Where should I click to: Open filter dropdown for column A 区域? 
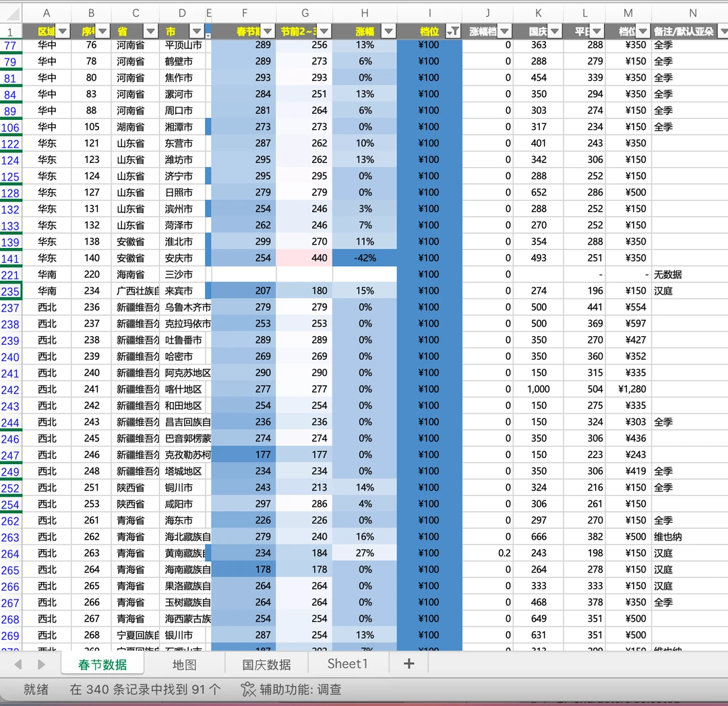pos(63,32)
